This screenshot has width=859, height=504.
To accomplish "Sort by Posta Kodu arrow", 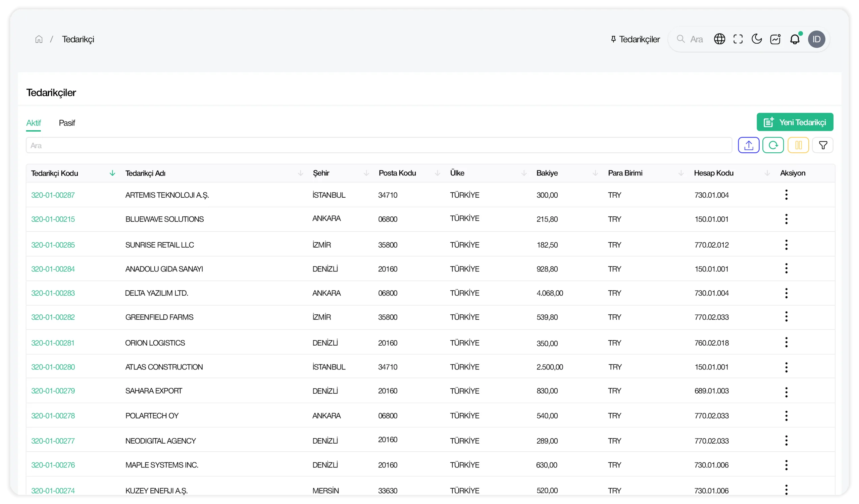I will (x=438, y=173).
